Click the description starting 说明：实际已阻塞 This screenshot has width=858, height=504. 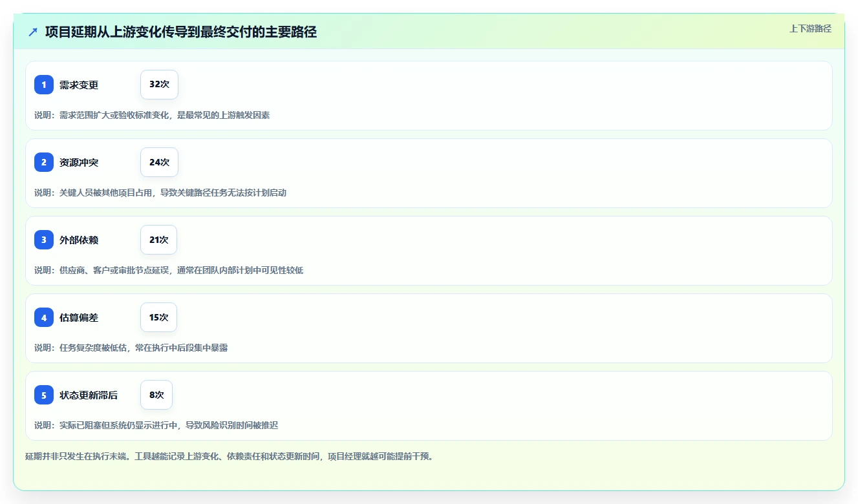point(156,425)
